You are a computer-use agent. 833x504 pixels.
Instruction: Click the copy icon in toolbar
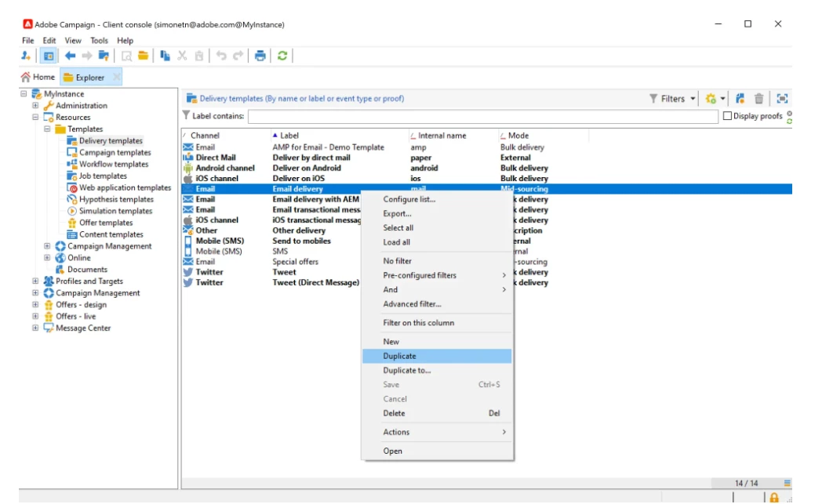point(166,56)
